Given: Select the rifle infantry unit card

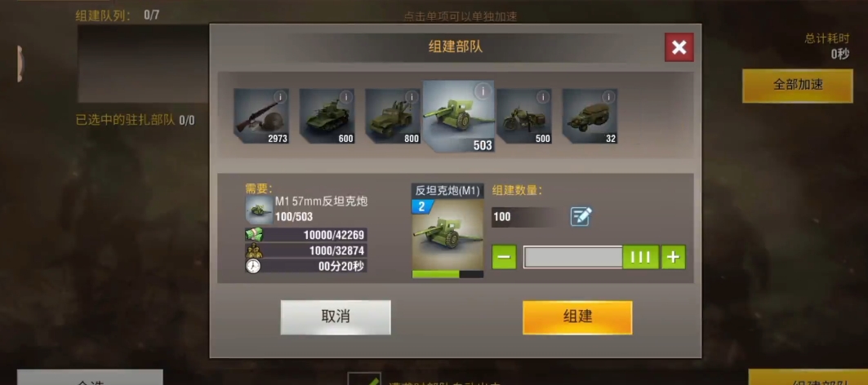Looking at the screenshot, I should 261,116.
